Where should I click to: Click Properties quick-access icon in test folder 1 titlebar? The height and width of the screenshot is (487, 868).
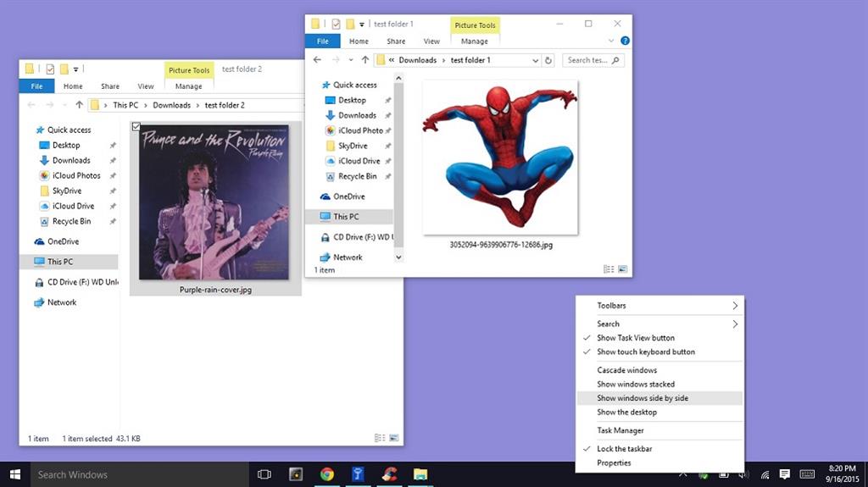(x=336, y=24)
